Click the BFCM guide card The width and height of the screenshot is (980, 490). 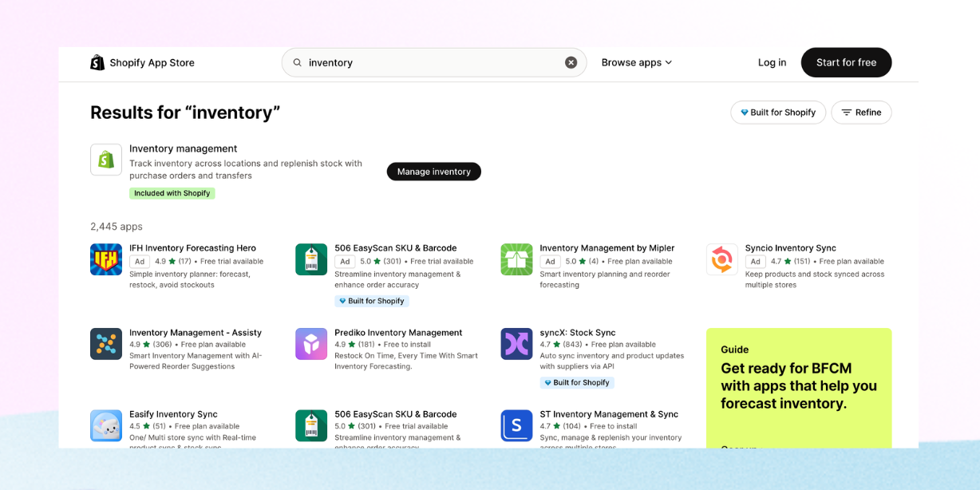[x=799, y=388]
